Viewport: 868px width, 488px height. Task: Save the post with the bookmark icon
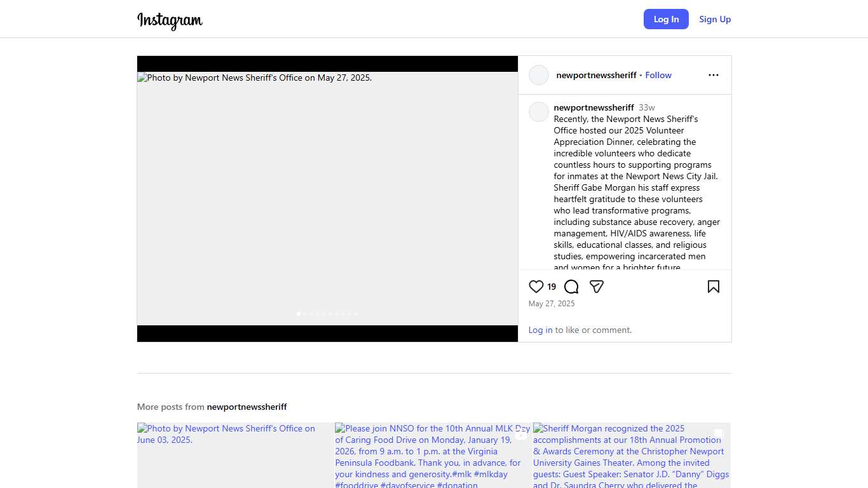pos(713,287)
